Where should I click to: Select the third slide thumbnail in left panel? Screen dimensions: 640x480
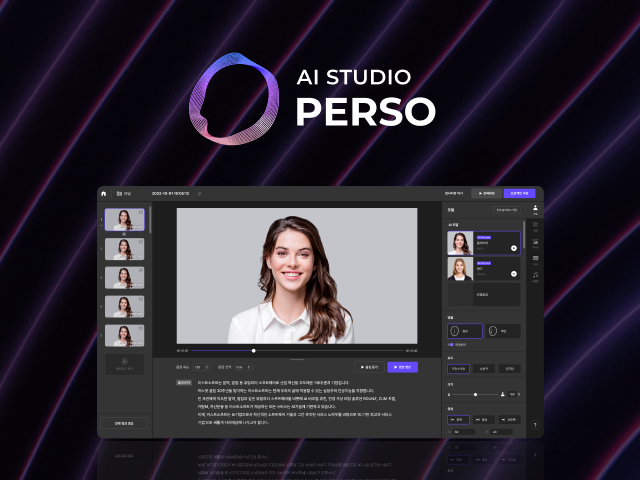pos(126,277)
